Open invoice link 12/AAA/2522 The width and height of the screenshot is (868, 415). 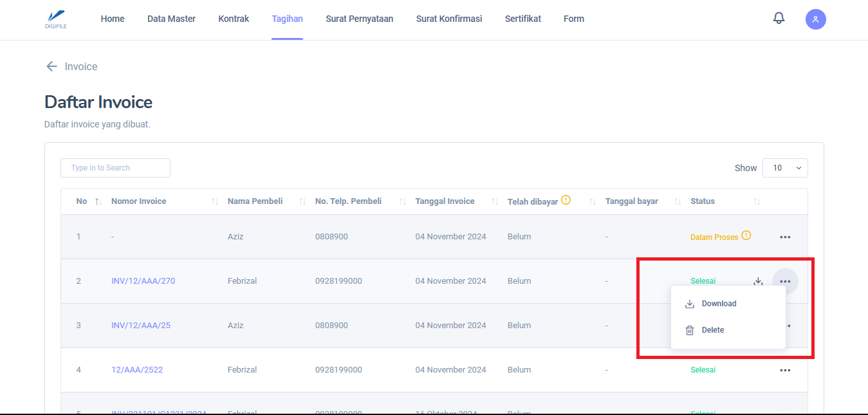[x=137, y=370]
